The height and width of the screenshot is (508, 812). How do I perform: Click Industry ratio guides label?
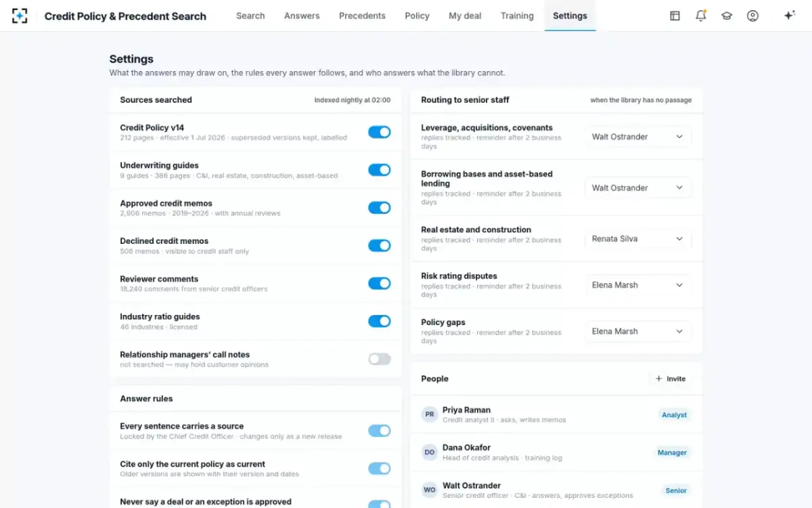point(160,317)
